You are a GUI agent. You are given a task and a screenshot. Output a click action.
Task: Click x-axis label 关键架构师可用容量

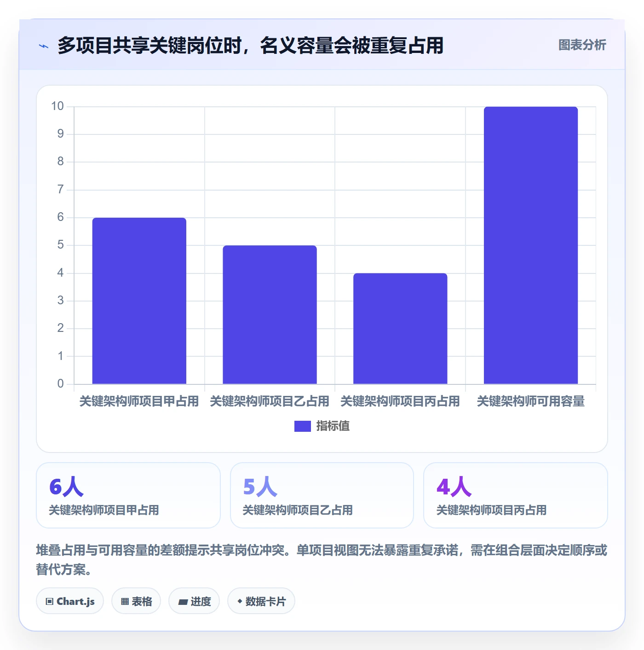[x=531, y=401]
